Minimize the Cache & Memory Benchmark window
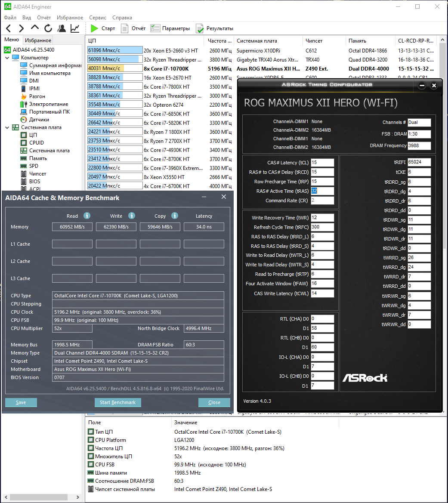Image resolution: width=448 pixels, height=503 pixels. pos(204,197)
